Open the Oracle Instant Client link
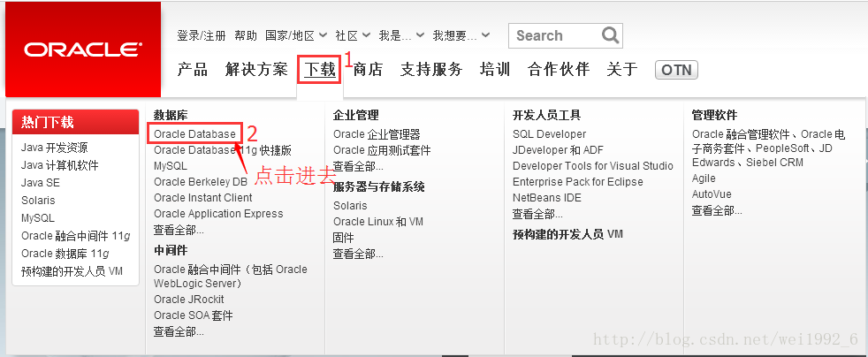The height and width of the screenshot is (357, 868). [x=203, y=198]
